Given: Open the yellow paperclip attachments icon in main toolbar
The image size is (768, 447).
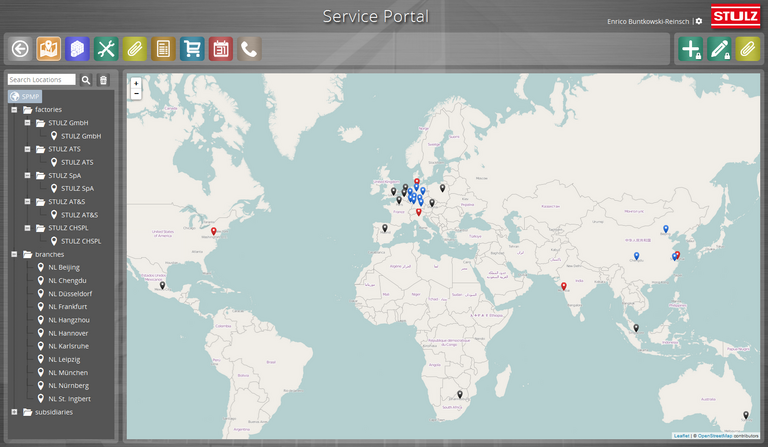Looking at the screenshot, I should pos(135,49).
